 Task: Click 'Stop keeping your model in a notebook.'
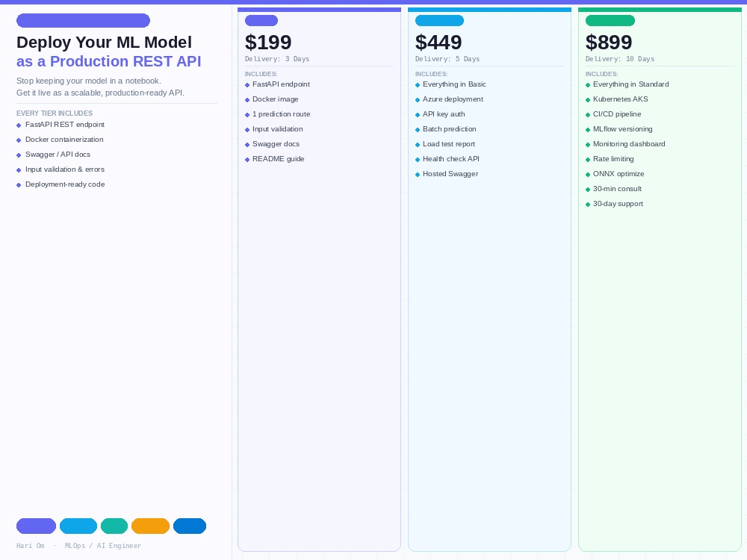click(89, 81)
